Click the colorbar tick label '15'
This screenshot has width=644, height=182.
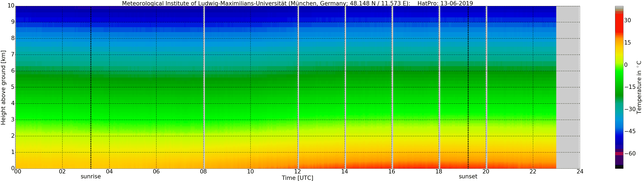[x=628, y=42]
